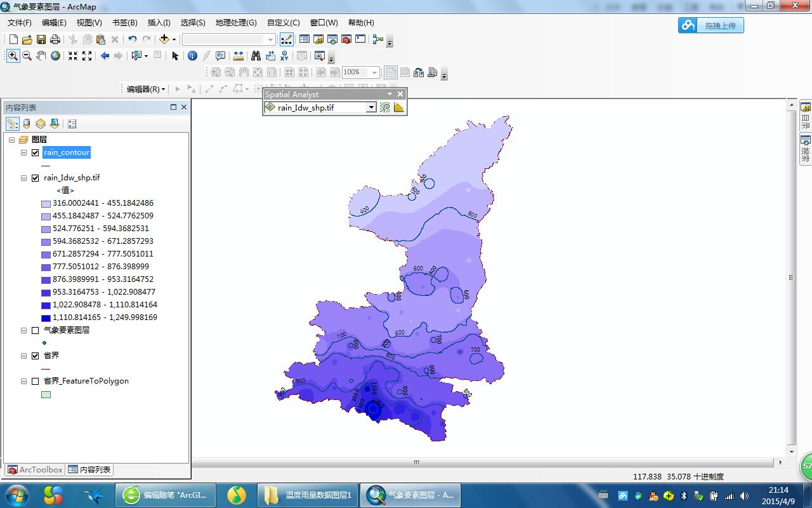Image resolution: width=812 pixels, height=508 pixels.
Task: Open ArcToolbox red toolbox icon
Action: click(346, 39)
